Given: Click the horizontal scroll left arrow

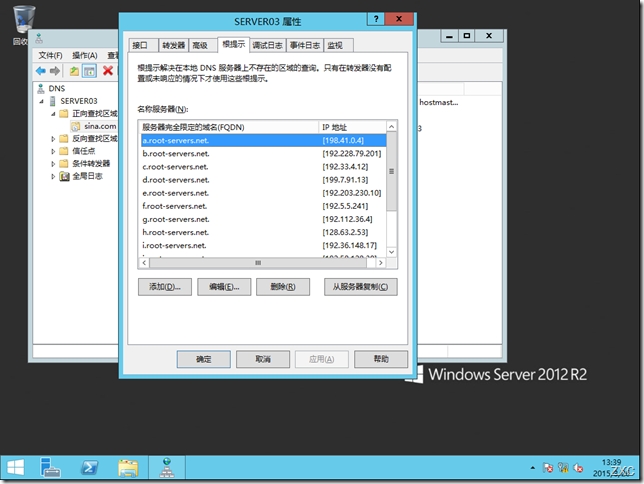Looking at the screenshot, I should pos(144,263).
